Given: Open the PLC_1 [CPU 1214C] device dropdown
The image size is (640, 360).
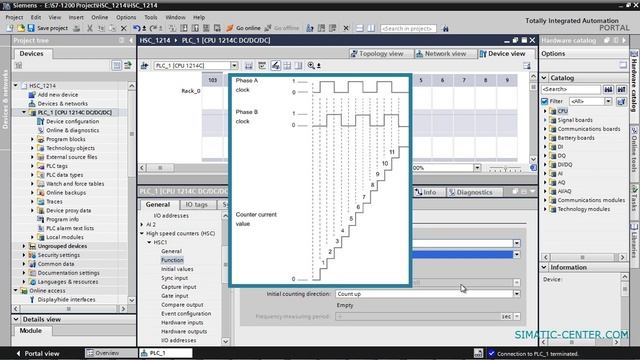Looking at the screenshot, I should click(234, 65).
